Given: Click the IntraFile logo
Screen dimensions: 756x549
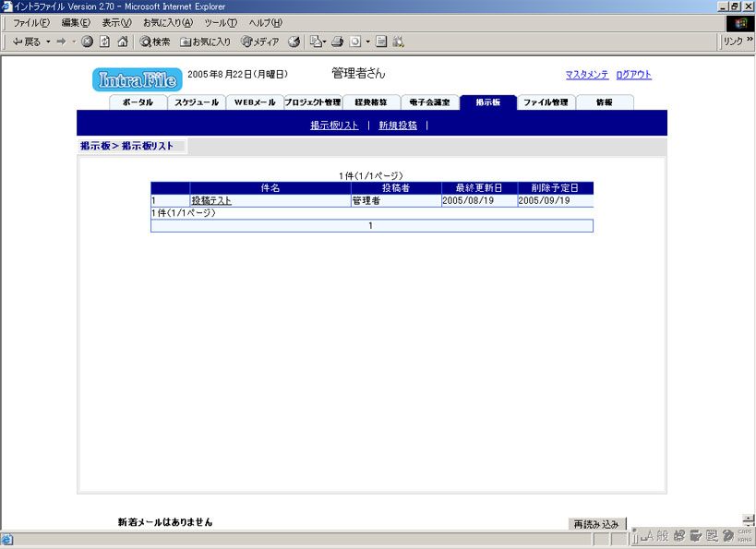Looking at the screenshot, I should (138, 79).
